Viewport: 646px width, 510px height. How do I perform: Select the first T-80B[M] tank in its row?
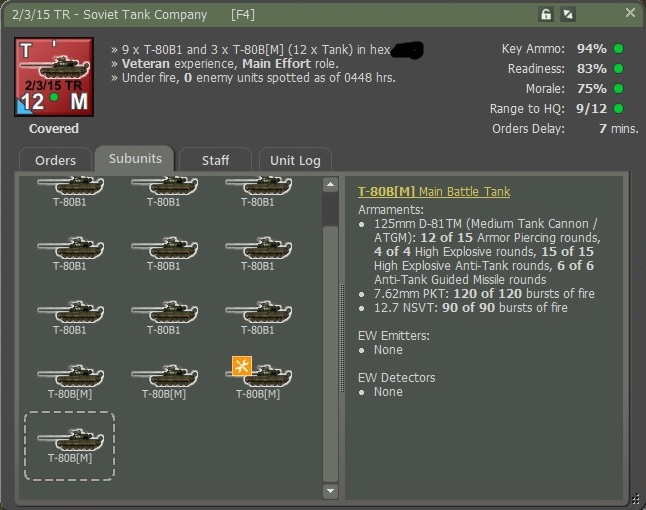pos(70,381)
